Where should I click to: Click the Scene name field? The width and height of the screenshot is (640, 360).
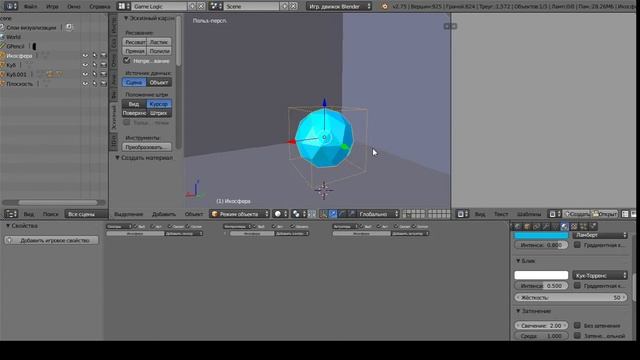(x=251, y=6)
